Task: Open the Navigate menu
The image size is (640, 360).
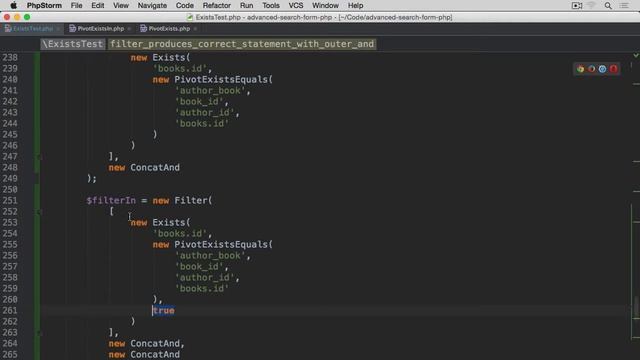Action: [152, 6]
